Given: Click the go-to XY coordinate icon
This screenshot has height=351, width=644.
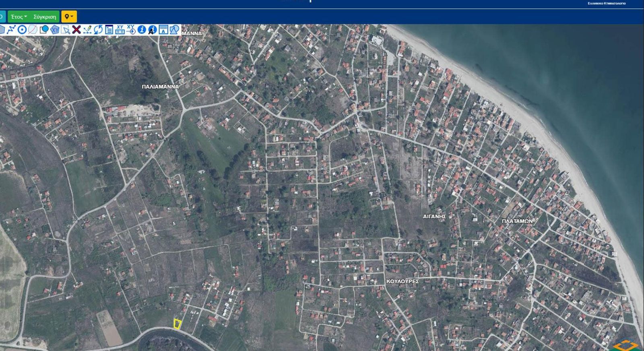Looking at the screenshot, I should click(x=131, y=29).
